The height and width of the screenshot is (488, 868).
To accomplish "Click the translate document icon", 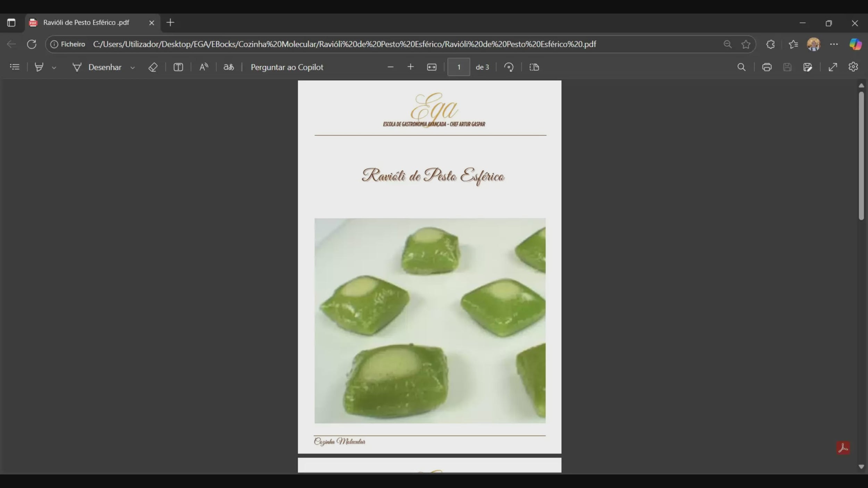I will point(228,67).
